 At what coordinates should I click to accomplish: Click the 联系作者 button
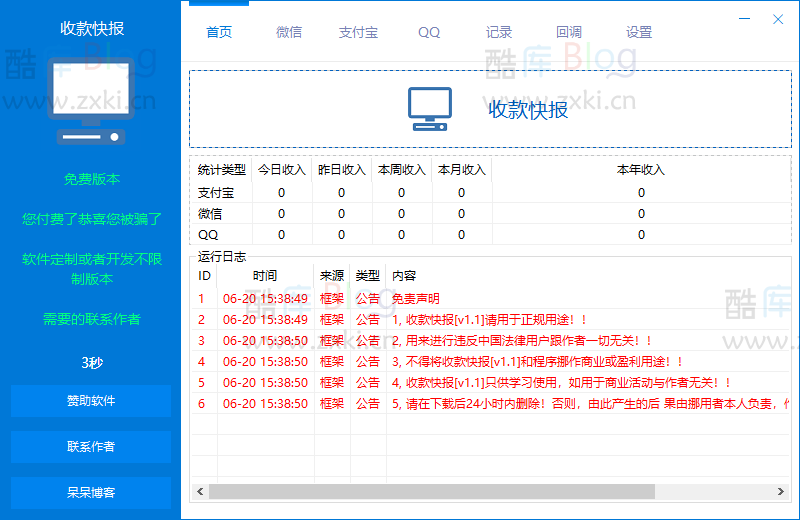[91, 447]
